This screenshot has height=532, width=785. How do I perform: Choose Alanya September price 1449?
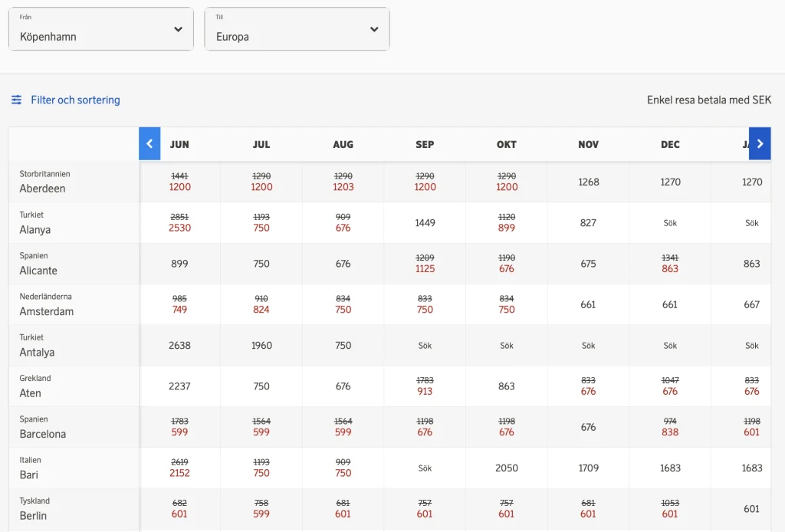(425, 223)
